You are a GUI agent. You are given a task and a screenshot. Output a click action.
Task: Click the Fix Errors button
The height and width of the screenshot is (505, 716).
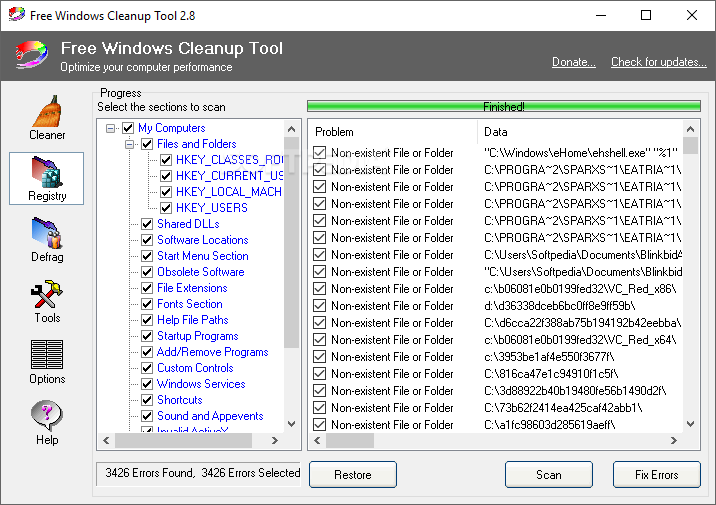(656, 474)
